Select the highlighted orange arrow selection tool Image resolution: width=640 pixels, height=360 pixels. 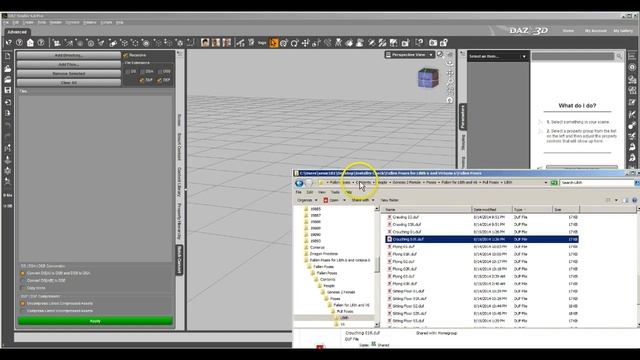(x=273, y=42)
